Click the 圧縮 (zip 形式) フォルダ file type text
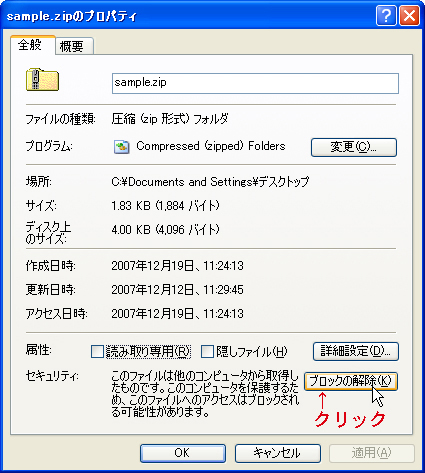425x473 pixels. pos(170,119)
